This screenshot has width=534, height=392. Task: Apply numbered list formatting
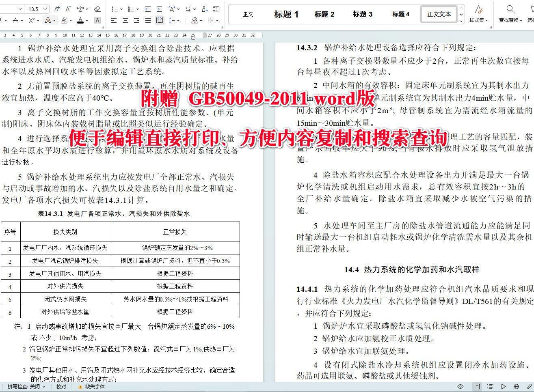(x=131, y=9)
